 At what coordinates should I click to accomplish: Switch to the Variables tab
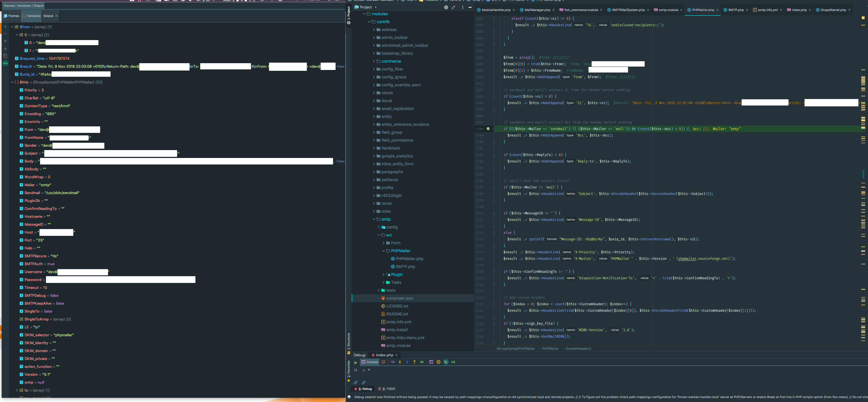31,16
